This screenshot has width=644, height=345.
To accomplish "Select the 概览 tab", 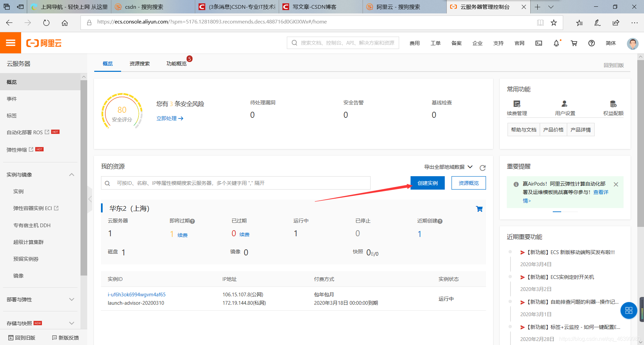I will (108, 63).
